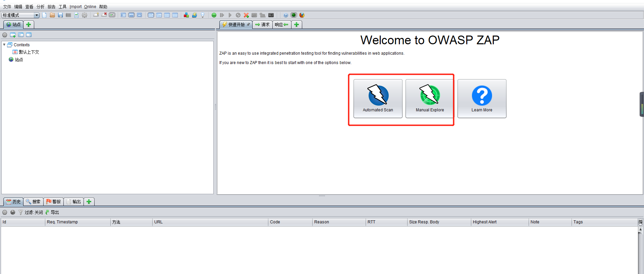Take a session snapshot icon
Viewport: 644px width, 274px height.
(x=68, y=15)
